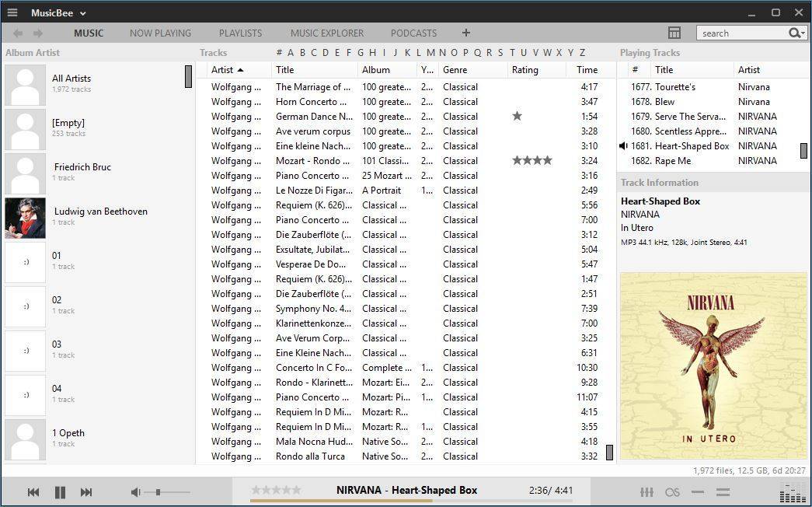Click the 1,972 files status text

(749, 470)
